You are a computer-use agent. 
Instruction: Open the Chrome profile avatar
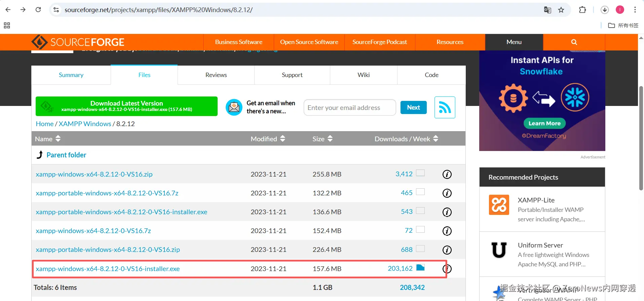click(620, 10)
